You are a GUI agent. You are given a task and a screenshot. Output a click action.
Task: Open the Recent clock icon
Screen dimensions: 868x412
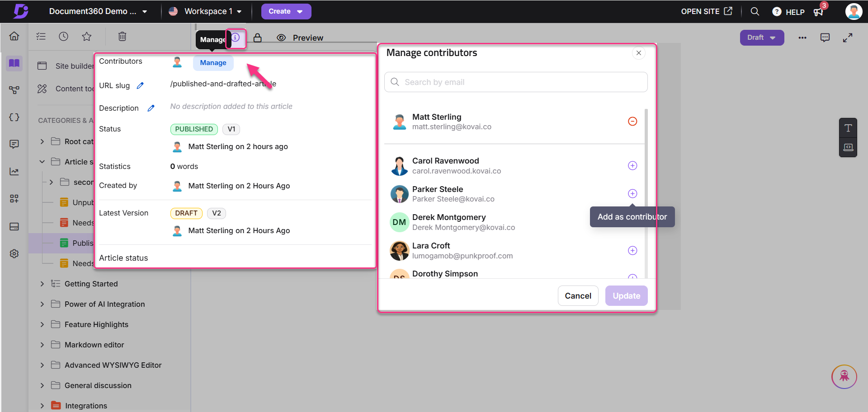coord(63,37)
